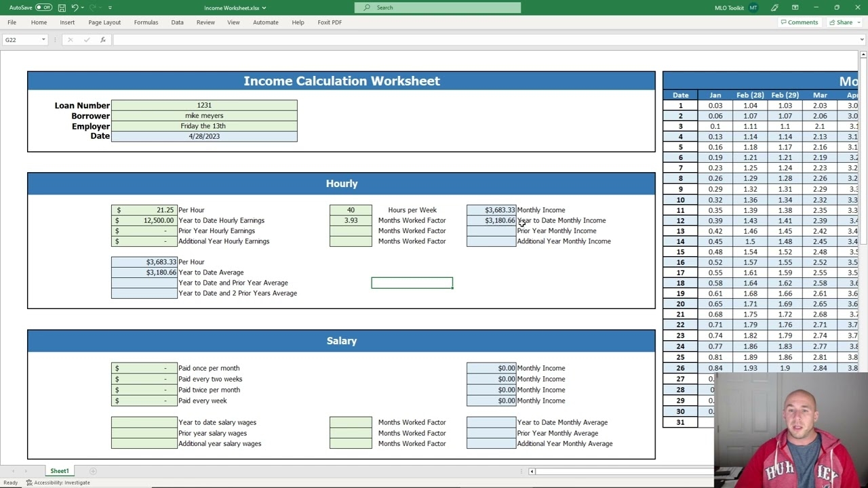Open the Quick Access Toolbar customize dropdown

pos(111,7)
